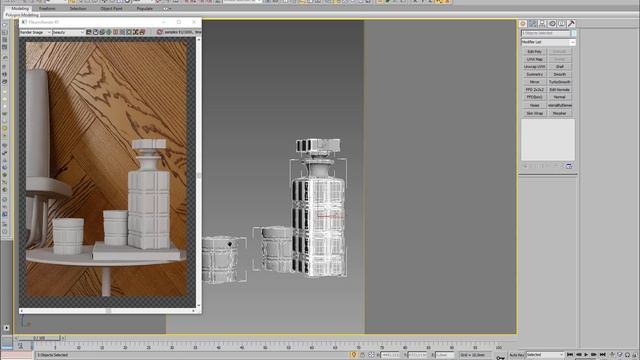Click the Set Keys key icon
The width and height of the screenshot is (640, 360).
[500, 358]
